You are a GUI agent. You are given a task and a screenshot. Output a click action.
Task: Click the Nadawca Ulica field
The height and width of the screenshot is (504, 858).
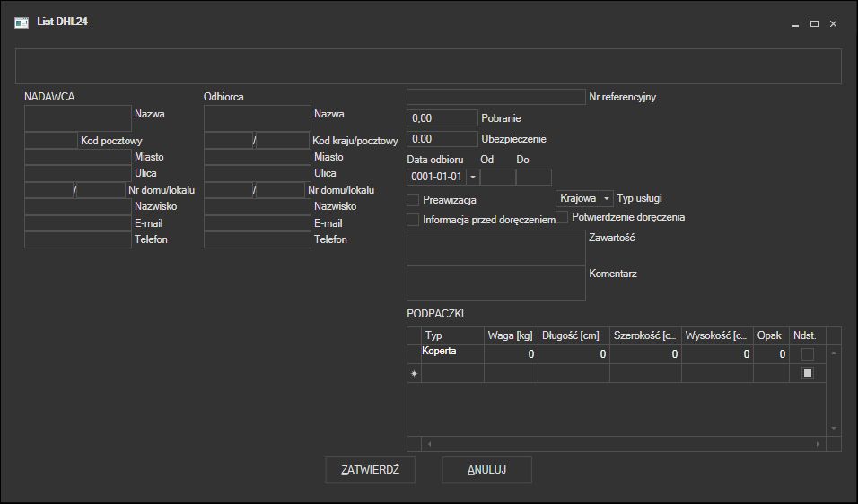pos(78,173)
